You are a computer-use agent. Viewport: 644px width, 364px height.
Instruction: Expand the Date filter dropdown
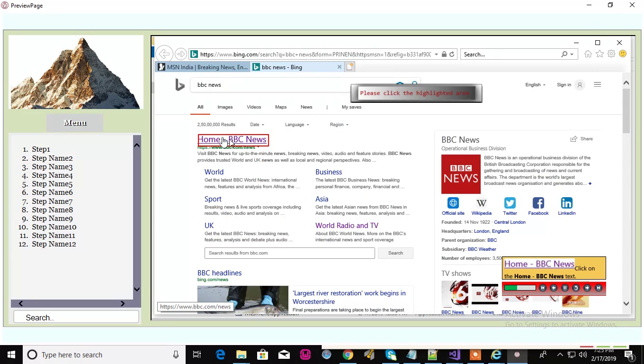click(257, 125)
